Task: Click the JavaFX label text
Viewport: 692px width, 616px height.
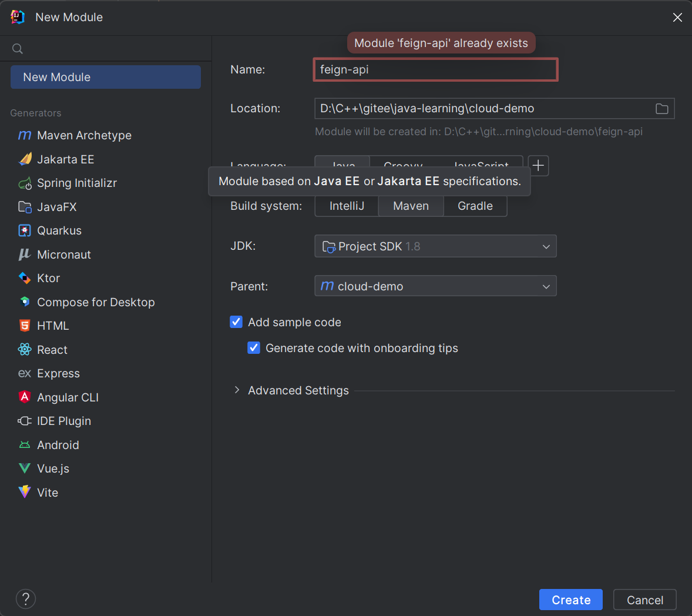Action: click(56, 207)
